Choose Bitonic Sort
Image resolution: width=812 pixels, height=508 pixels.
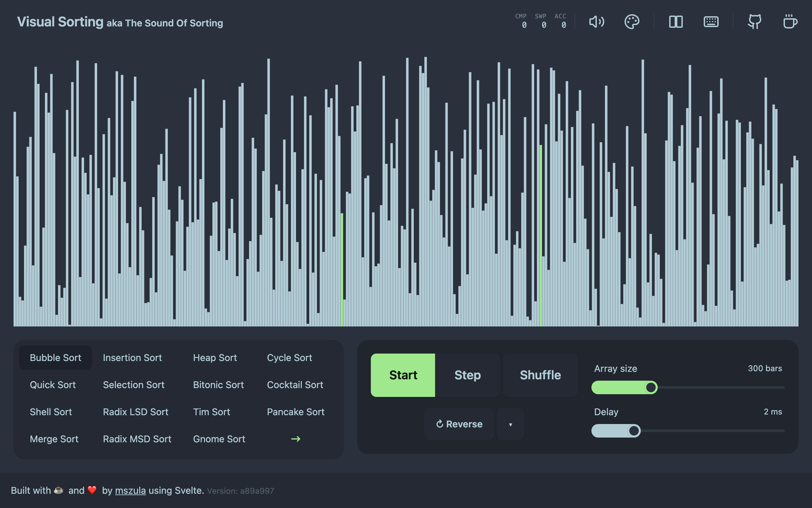tap(218, 385)
